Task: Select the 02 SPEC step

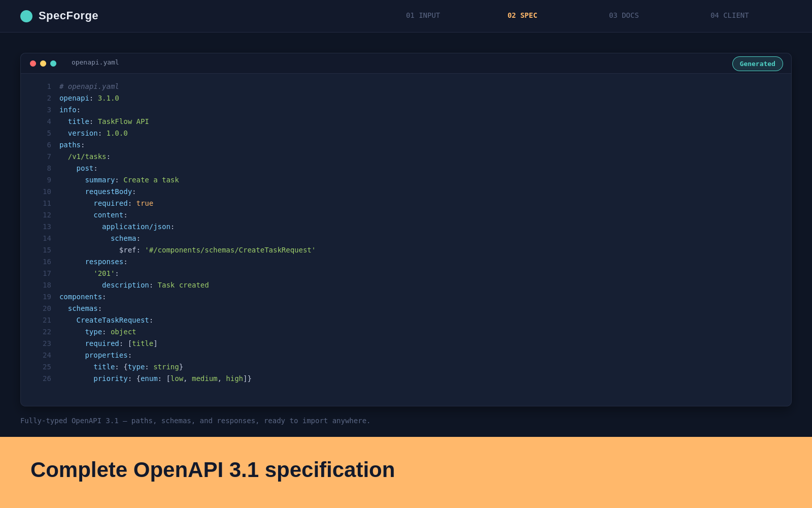Action: click(522, 15)
